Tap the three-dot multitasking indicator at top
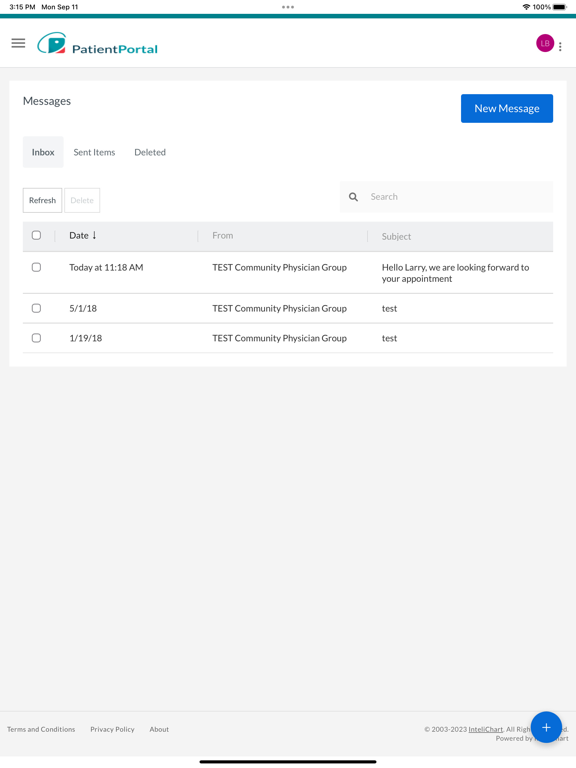Screen dimensions: 576x768 tap(288, 7)
